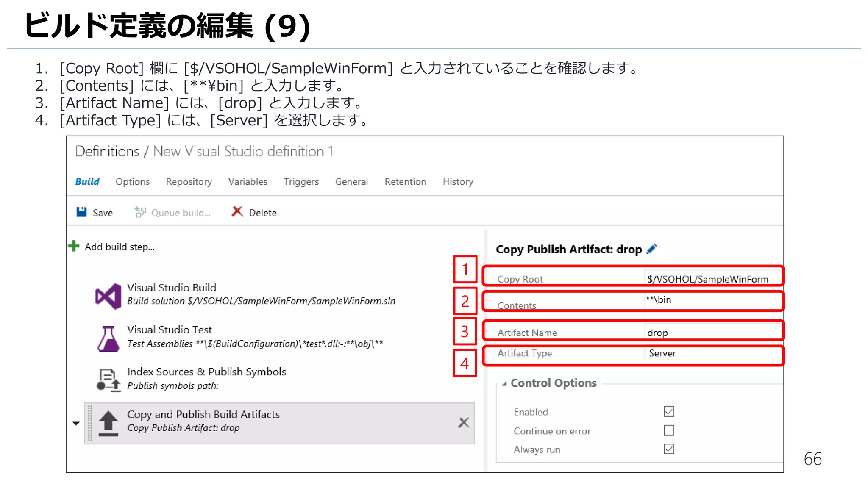Click the Save floppy disk icon
The height and width of the screenshot is (488, 868).
tap(81, 212)
